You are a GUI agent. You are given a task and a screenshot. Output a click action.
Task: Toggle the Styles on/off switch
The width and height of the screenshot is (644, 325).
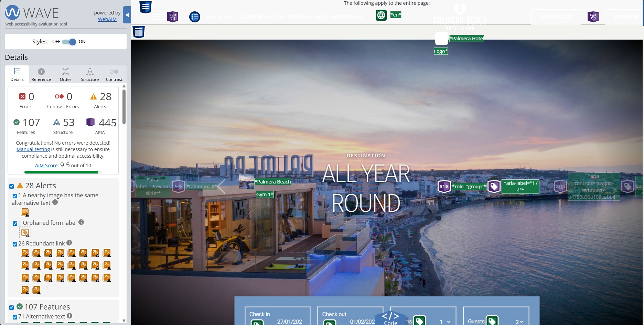(69, 42)
